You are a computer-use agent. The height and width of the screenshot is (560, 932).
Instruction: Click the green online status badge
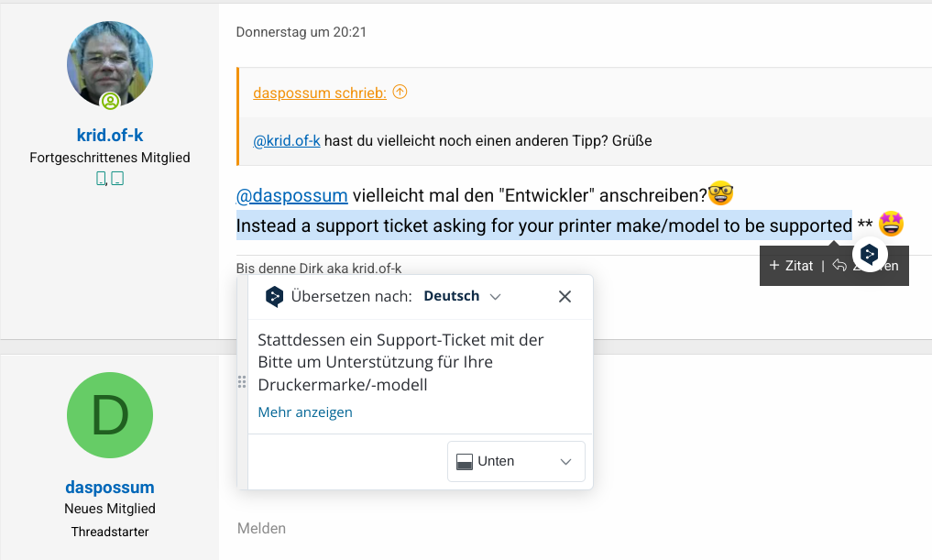point(110,102)
